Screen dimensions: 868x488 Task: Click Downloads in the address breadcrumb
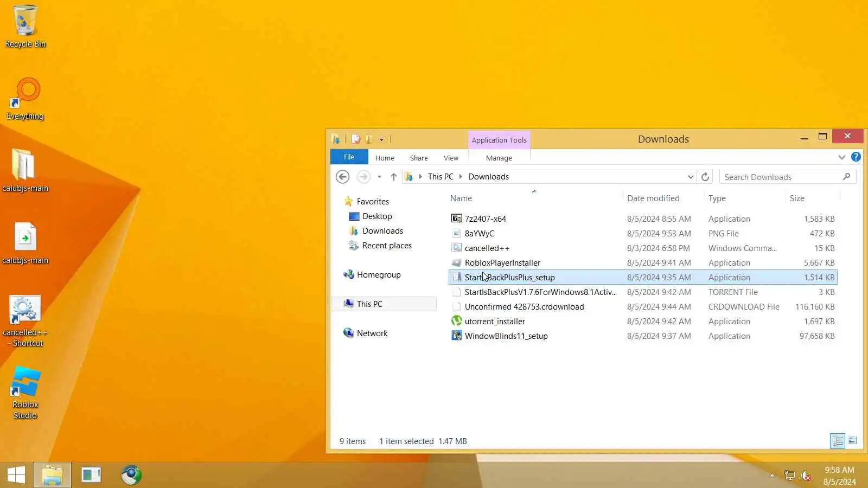[x=488, y=177]
